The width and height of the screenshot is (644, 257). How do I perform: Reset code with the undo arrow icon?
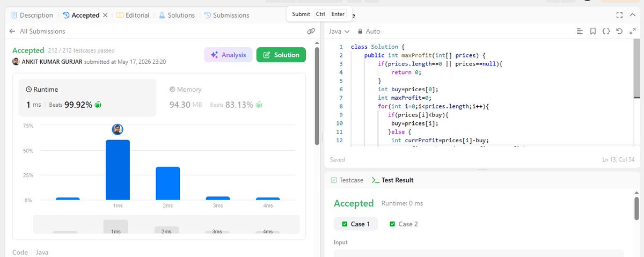[619, 32]
